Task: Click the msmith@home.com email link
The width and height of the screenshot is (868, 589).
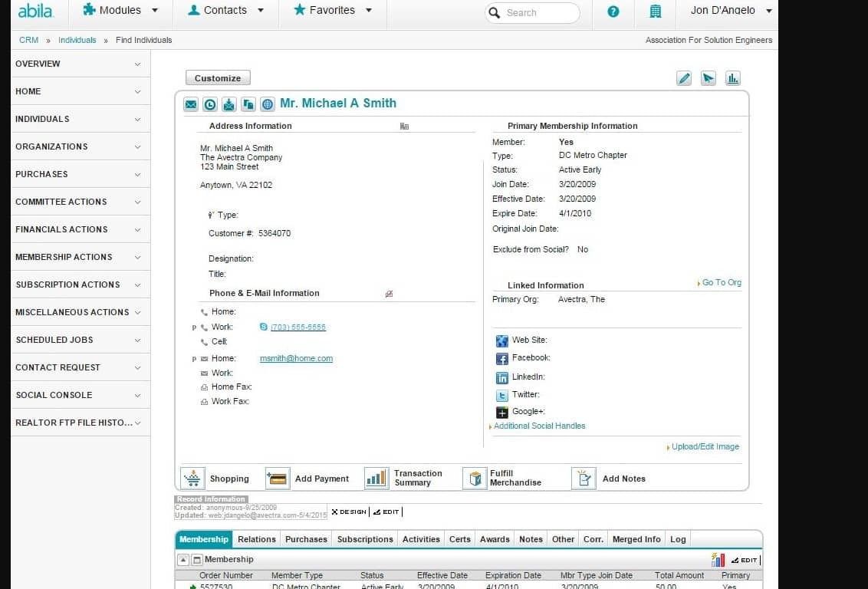Action: coord(296,358)
